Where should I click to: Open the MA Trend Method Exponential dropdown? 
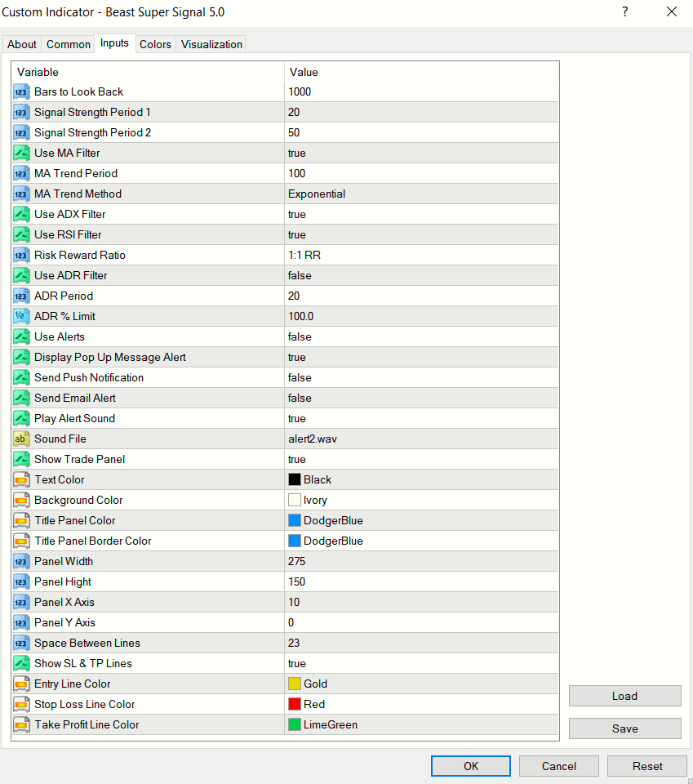(x=421, y=194)
